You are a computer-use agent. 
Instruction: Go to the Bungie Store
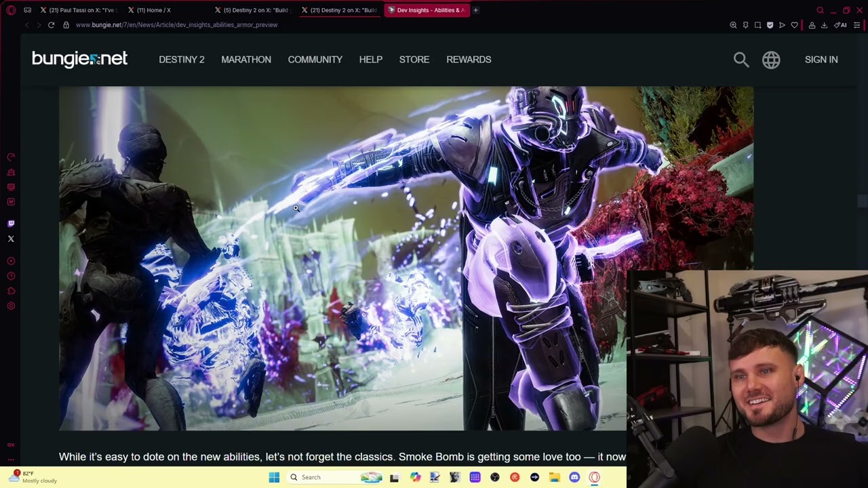point(414,60)
